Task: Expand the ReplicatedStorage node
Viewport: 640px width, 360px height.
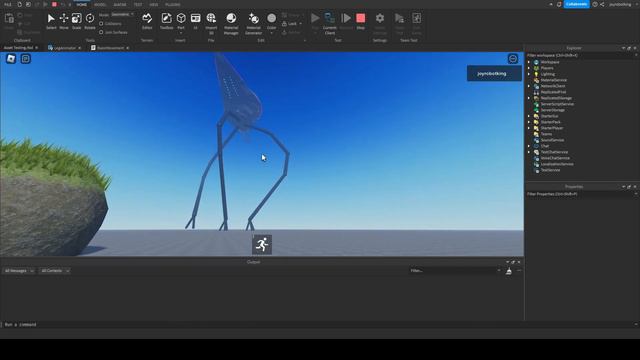Action: click(x=529, y=98)
